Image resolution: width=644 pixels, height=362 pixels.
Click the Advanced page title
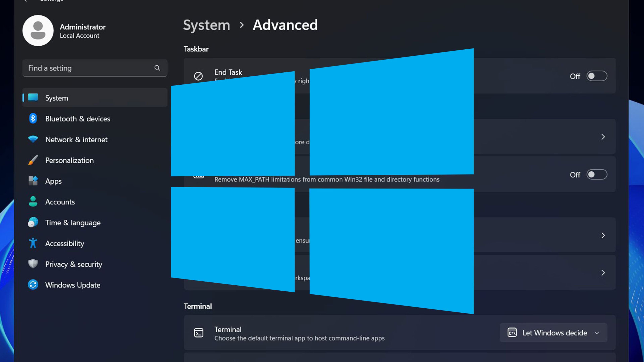(285, 25)
